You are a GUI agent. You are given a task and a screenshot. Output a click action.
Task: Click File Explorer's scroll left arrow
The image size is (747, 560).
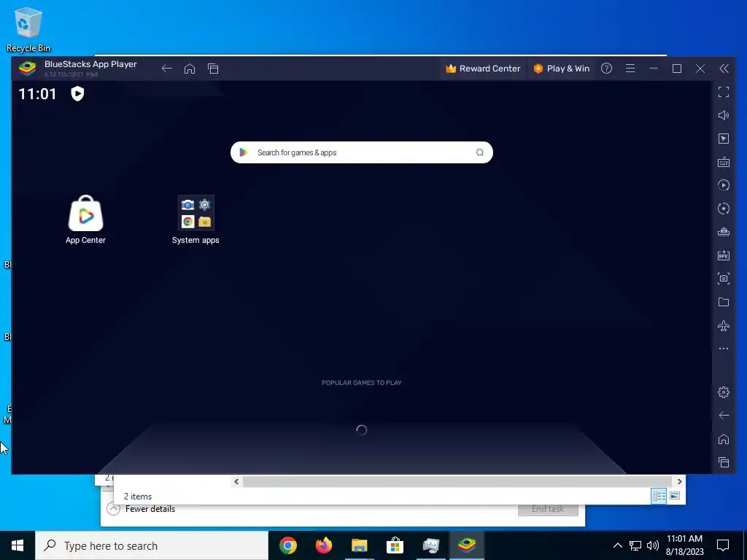(236, 481)
